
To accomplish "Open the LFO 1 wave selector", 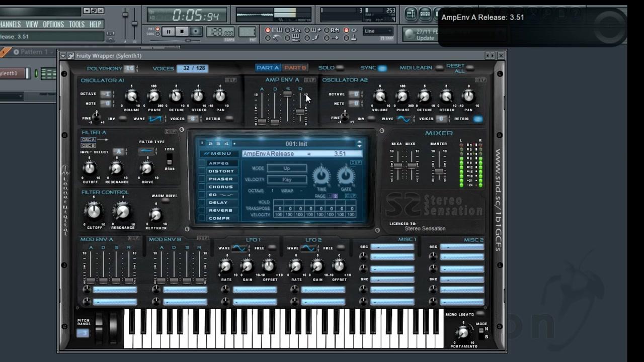I will click(239, 248).
